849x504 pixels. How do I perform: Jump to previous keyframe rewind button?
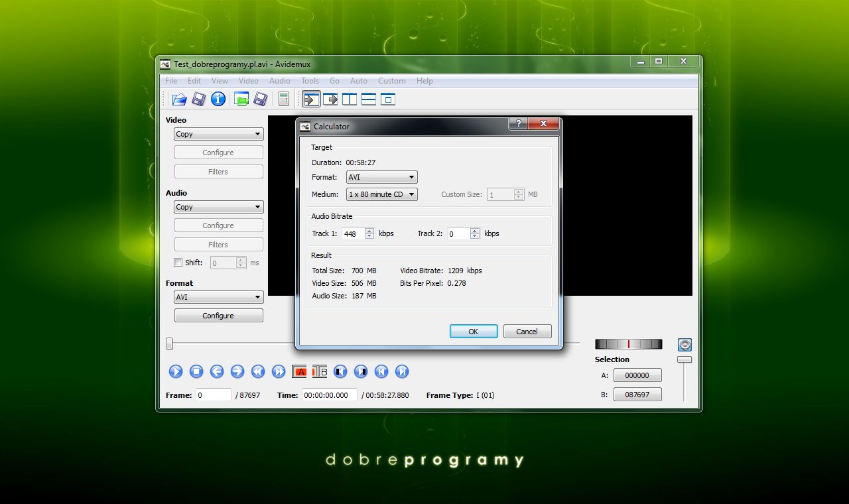[x=258, y=371]
